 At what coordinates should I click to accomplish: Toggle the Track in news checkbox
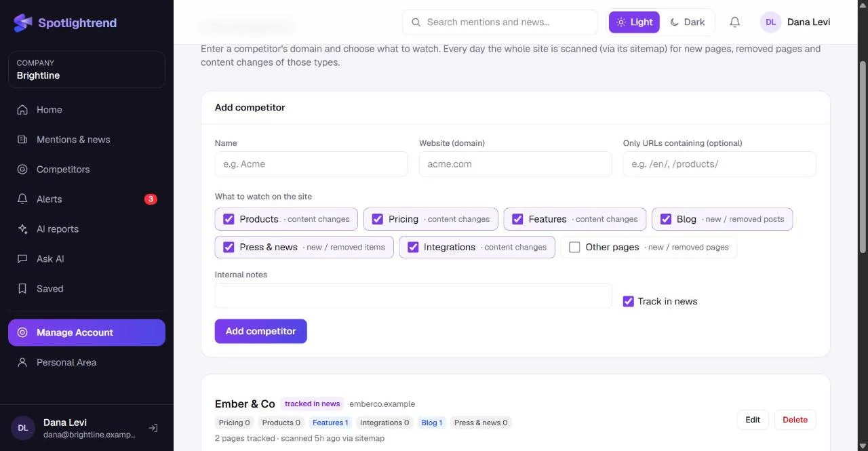tap(628, 301)
